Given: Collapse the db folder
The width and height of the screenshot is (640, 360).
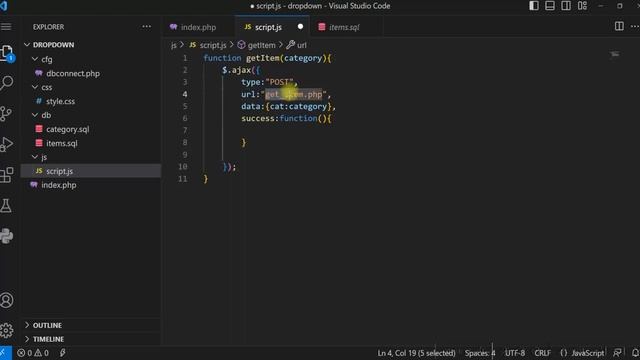Looking at the screenshot, I should [x=91, y=115].
